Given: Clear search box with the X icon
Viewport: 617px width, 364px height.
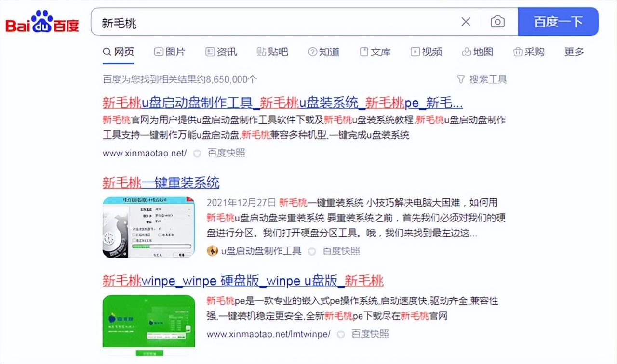Looking at the screenshot, I should click(x=465, y=21).
